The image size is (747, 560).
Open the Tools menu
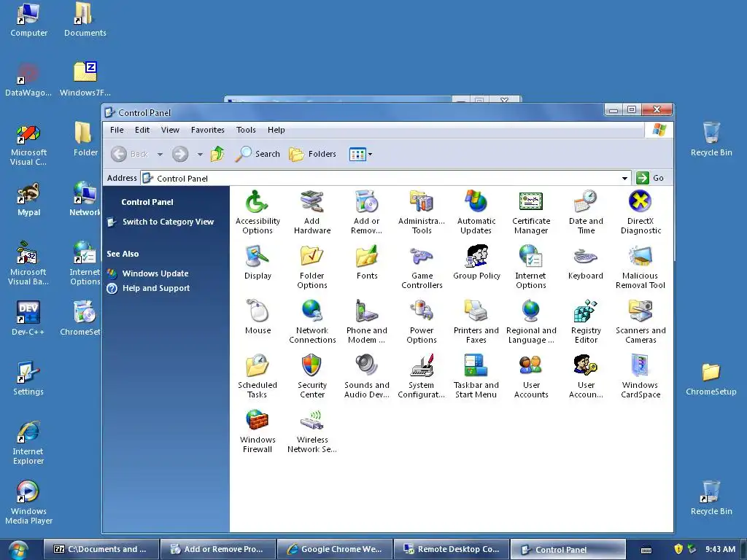pyautogui.click(x=246, y=130)
